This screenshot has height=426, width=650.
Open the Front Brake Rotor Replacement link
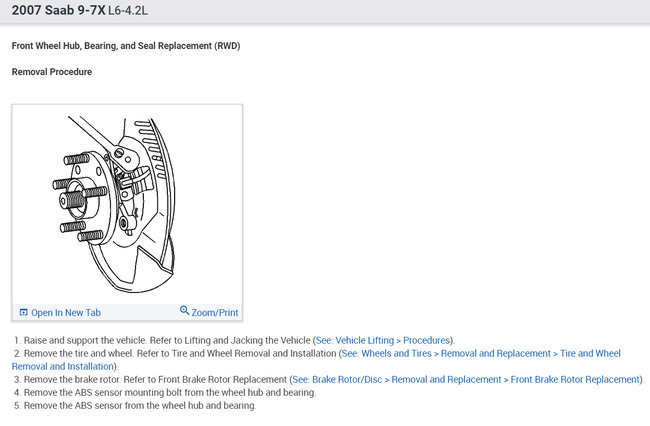[x=466, y=379]
